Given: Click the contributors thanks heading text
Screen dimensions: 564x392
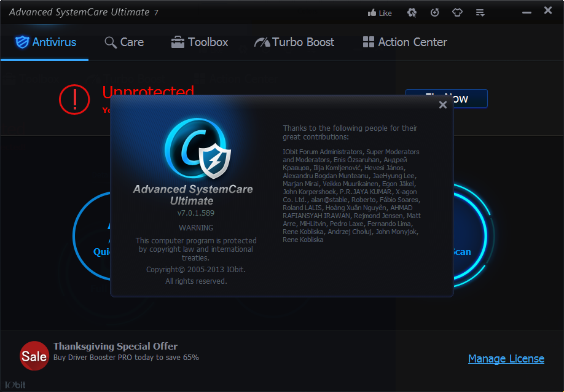Looking at the screenshot, I should click(350, 132).
